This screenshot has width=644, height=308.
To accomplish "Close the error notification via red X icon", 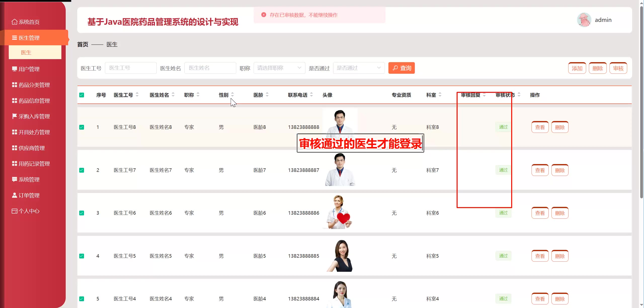I will pos(263,15).
